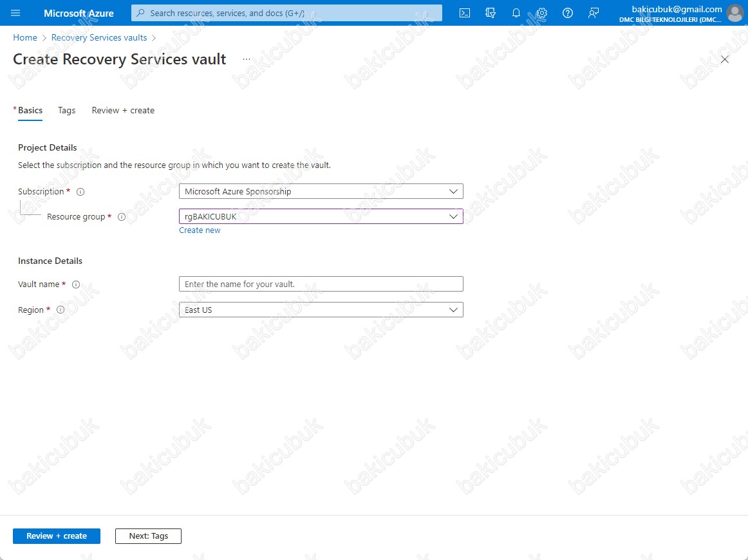Show the Region info tooltip icon
The width and height of the screenshot is (748, 560).
[61, 310]
